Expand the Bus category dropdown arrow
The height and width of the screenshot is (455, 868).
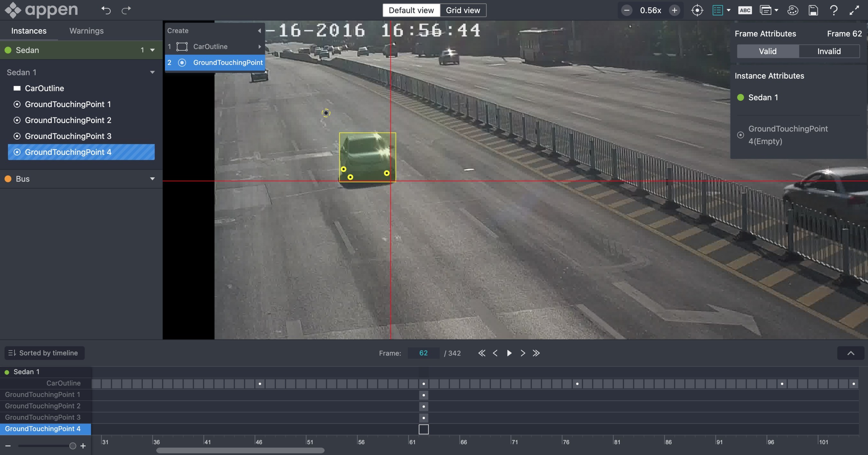point(152,179)
